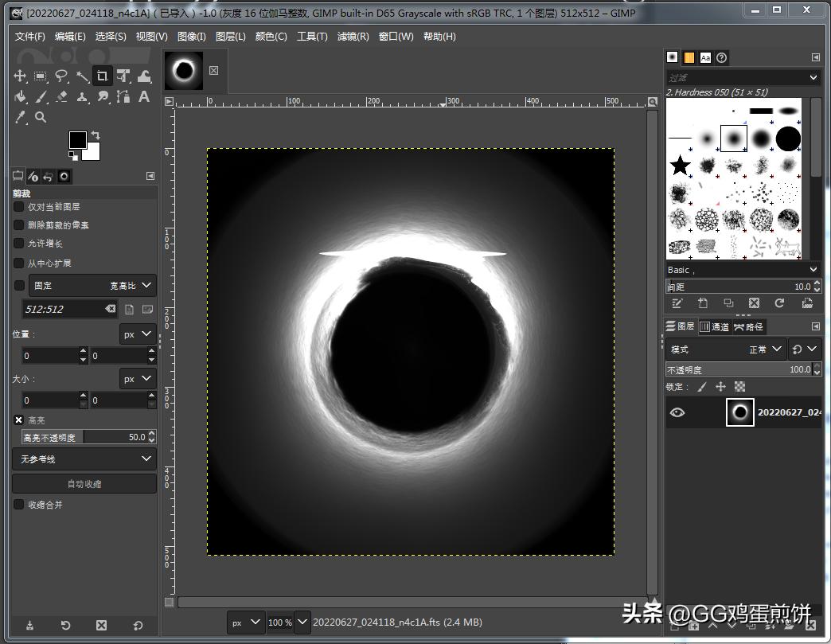The image size is (831, 644).
Task: Choose the Fuzzy Select magic wand tool
Action: (82, 76)
